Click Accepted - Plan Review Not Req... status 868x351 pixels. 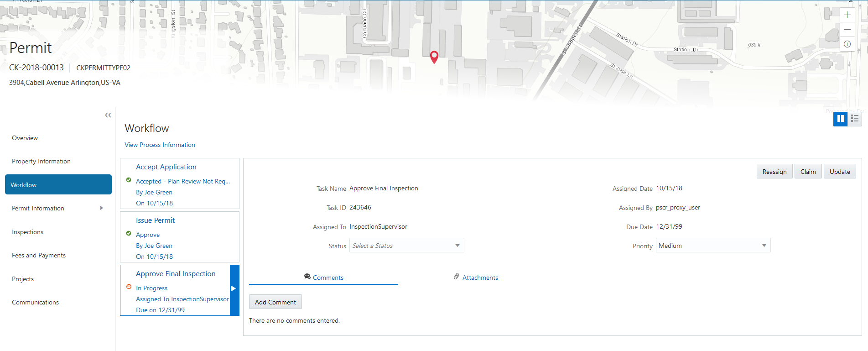click(x=183, y=181)
